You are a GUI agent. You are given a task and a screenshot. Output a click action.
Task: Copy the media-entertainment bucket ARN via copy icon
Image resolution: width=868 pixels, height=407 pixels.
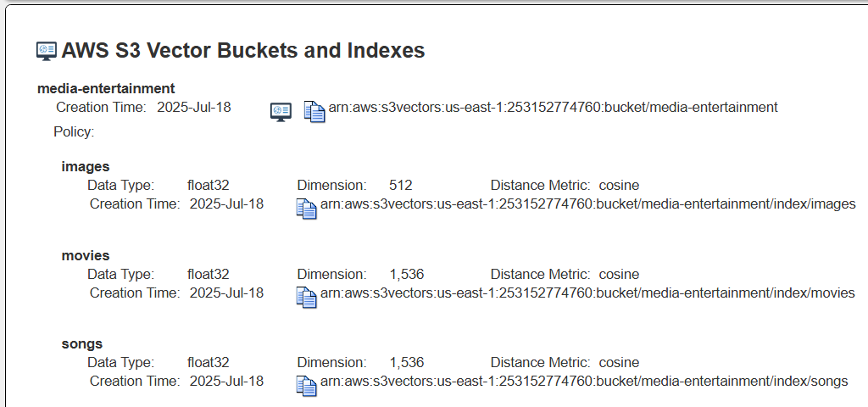coord(314,111)
